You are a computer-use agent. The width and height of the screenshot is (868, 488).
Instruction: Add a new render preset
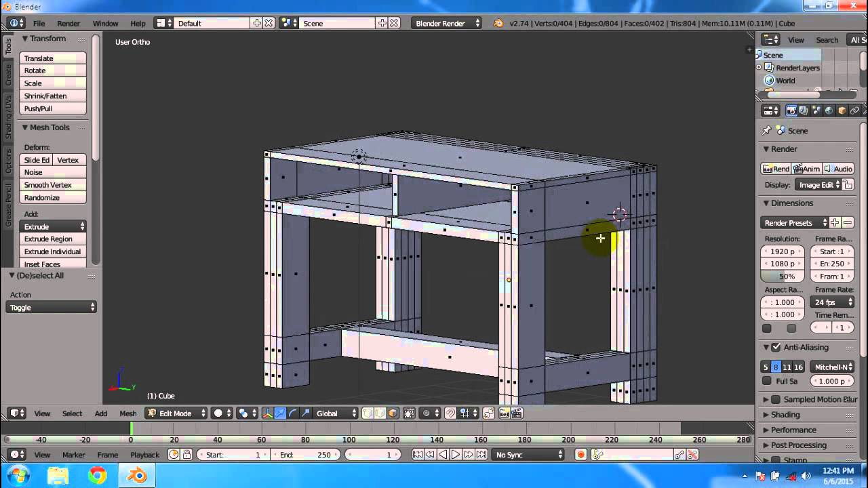point(835,223)
